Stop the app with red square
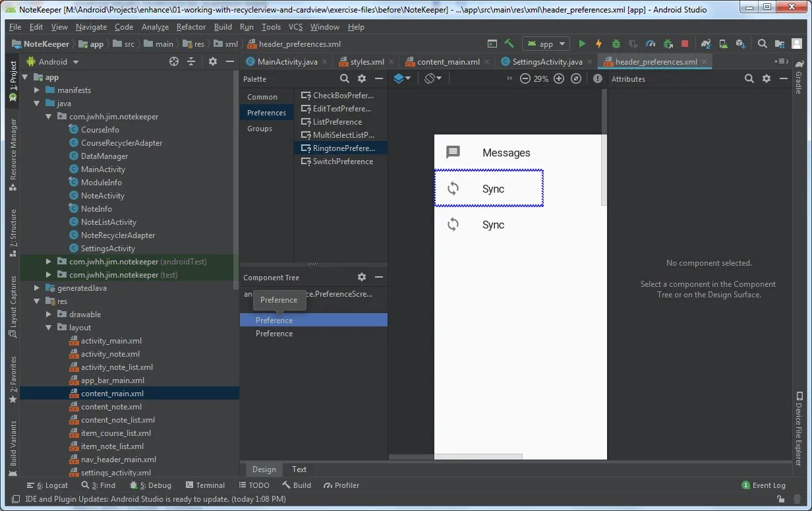 coord(685,44)
